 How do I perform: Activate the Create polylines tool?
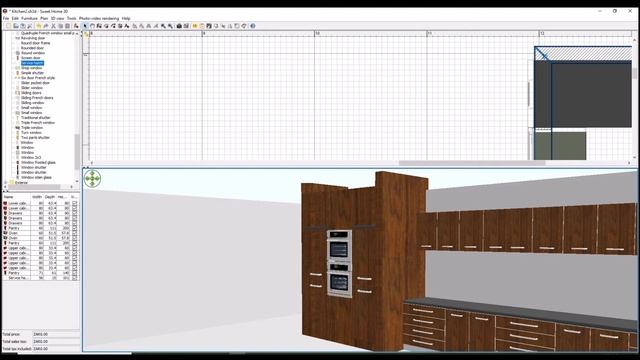click(113, 26)
